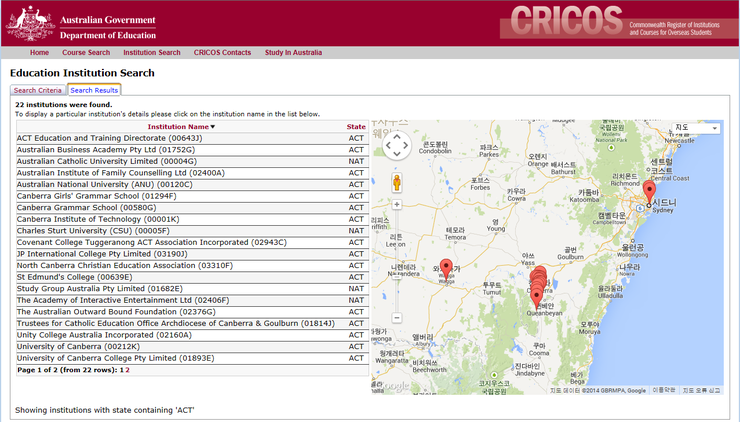Open Canberra Institute of Technology entry

(98, 219)
